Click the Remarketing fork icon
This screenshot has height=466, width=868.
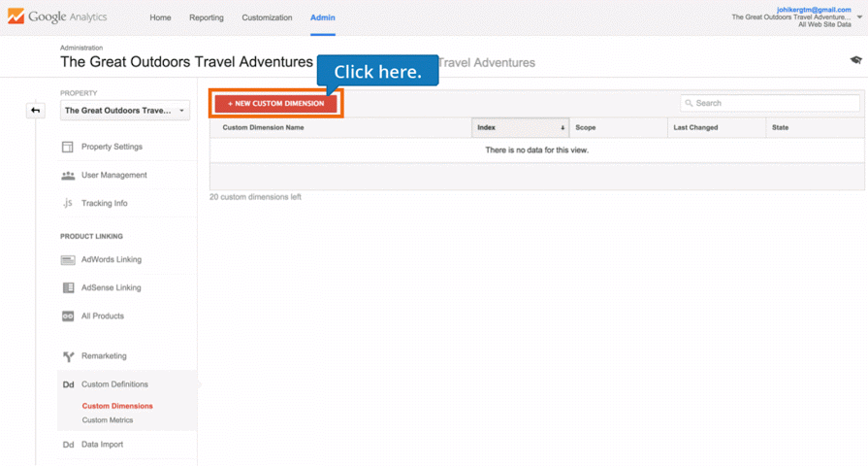(68, 356)
